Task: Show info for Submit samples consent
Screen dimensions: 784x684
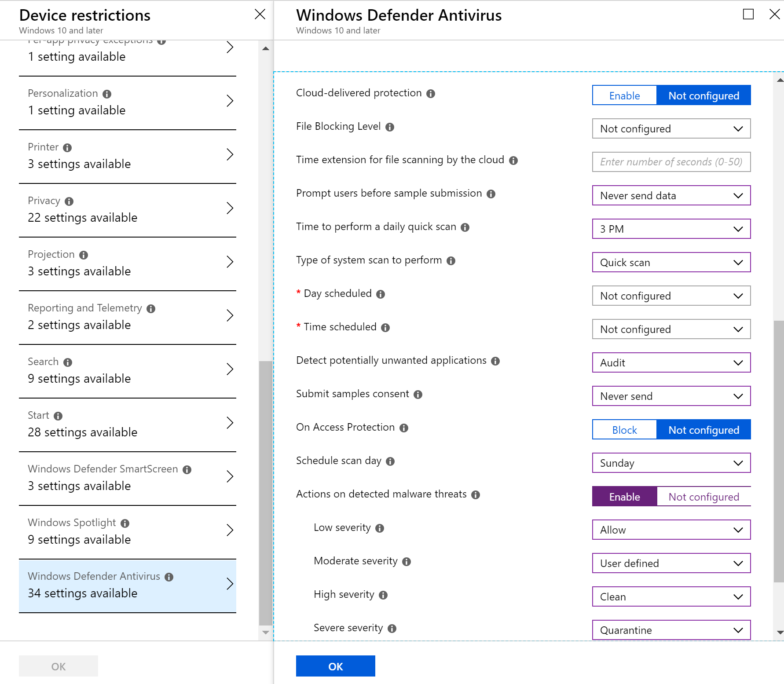Action: (x=418, y=395)
